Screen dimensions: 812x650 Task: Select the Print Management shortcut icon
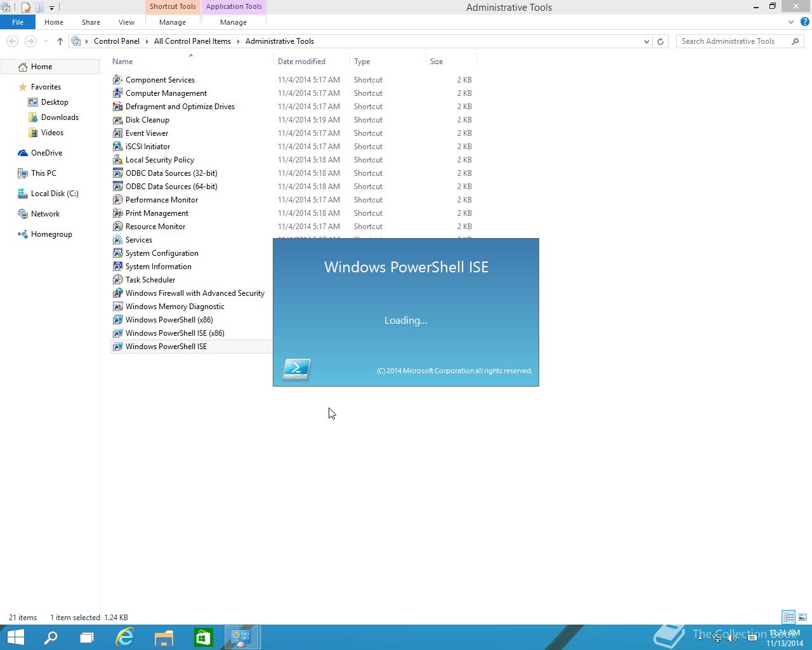117,213
